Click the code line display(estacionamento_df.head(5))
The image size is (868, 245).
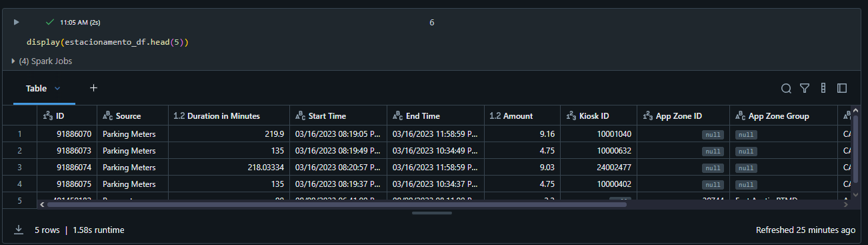(108, 42)
